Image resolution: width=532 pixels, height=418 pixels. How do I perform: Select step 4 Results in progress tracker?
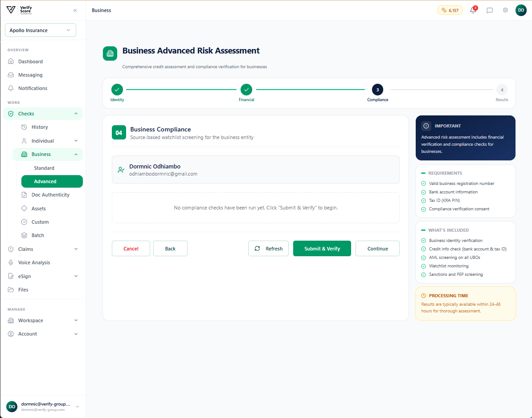coord(502,90)
